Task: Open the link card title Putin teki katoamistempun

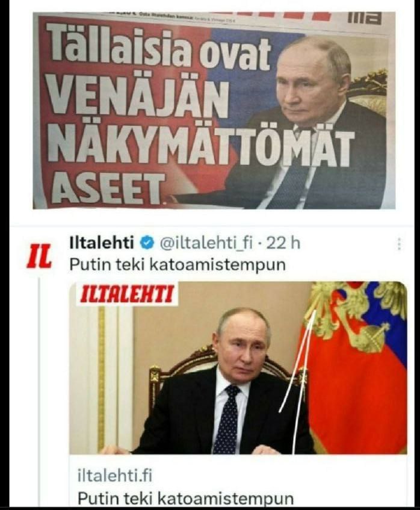Action: (185, 498)
